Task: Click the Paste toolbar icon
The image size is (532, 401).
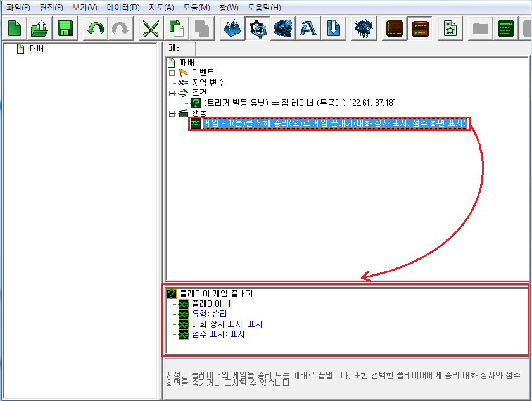Action: 202,28
